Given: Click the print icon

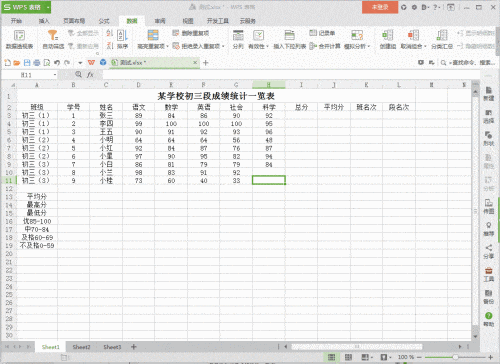Looking at the screenshot, I should (37, 63).
